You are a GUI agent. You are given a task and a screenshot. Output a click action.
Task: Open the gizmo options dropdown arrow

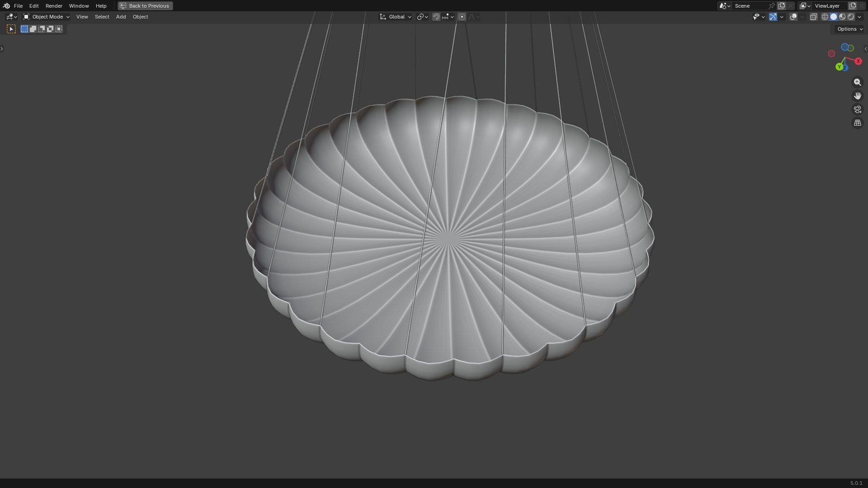782,17
